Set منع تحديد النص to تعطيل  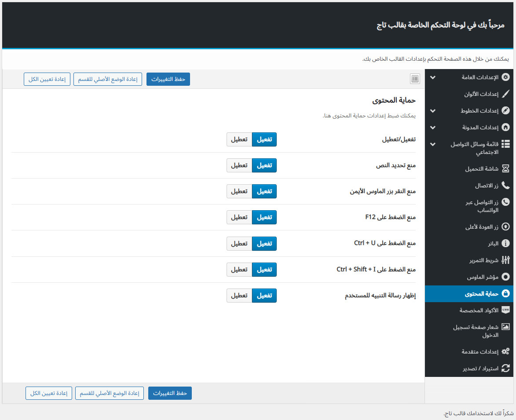(x=239, y=165)
